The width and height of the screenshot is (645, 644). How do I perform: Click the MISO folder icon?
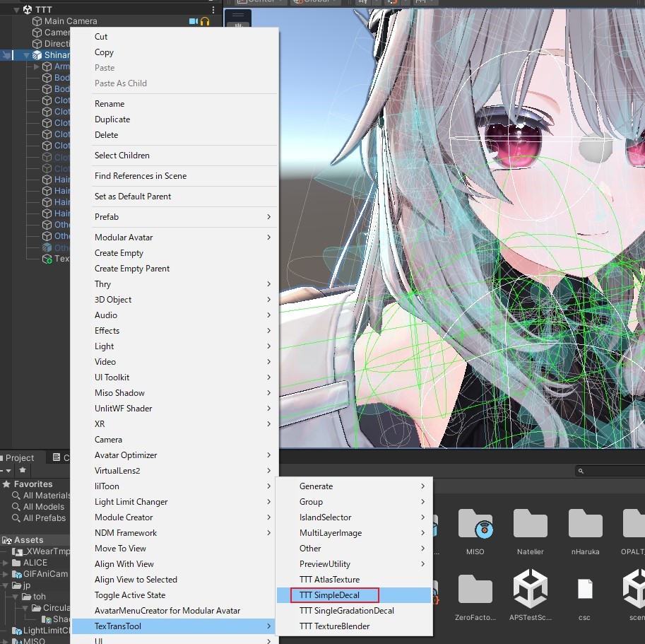[x=475, y=524]
